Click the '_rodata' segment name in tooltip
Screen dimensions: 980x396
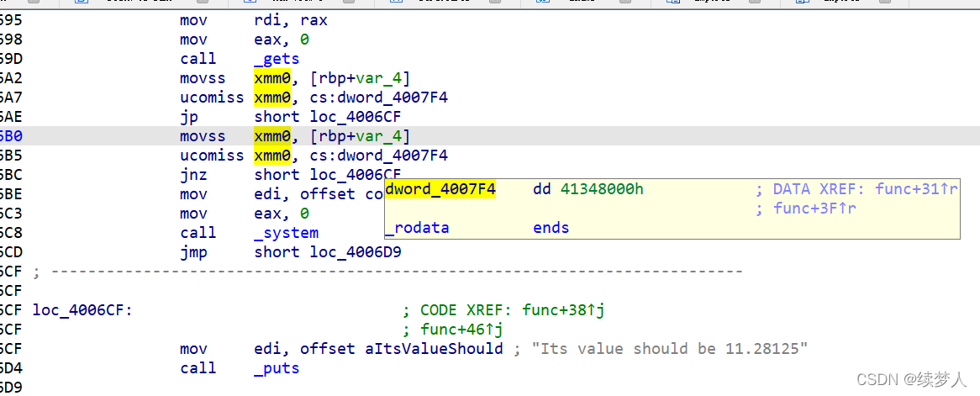pyautogui.click(x=417, y=229)
